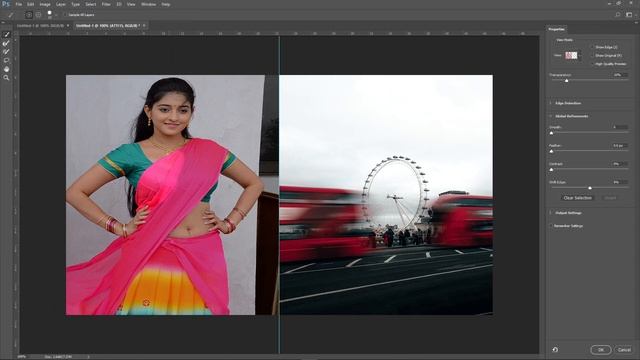Click the Transparency value field
The height and width of the screenshot is (360, 640).
[620, 75]
